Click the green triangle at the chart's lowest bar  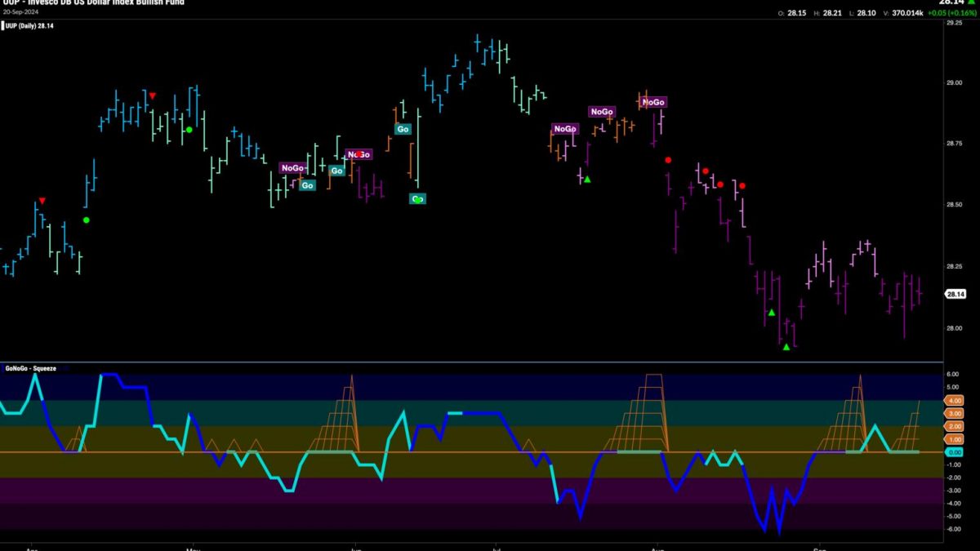pyautogui.click(x=786, y=348)
